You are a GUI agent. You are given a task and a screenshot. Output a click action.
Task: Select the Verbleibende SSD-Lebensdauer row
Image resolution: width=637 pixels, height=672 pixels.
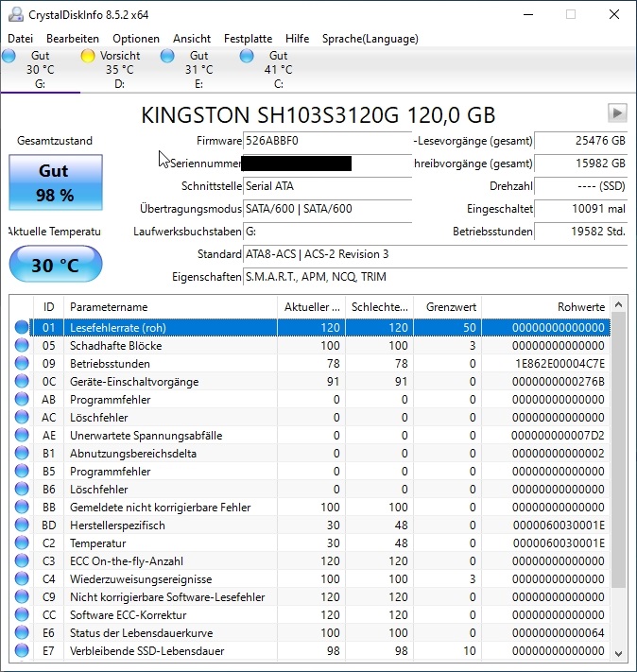(x=310, y=651)
